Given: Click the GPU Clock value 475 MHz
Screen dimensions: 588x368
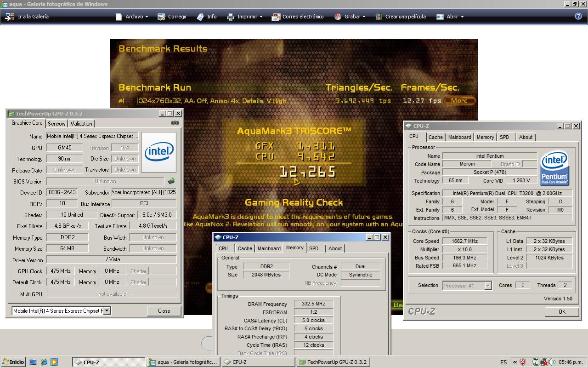Looking at the screenshot, I should point(60,271).
